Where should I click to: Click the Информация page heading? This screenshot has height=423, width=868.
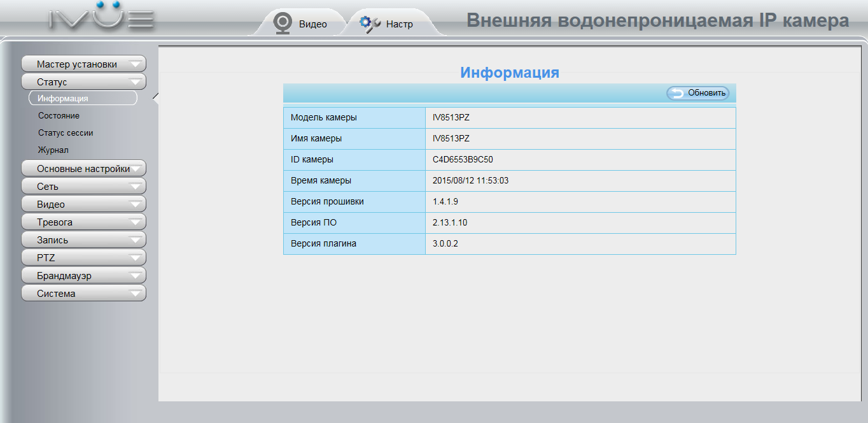[x=510, y=73]
